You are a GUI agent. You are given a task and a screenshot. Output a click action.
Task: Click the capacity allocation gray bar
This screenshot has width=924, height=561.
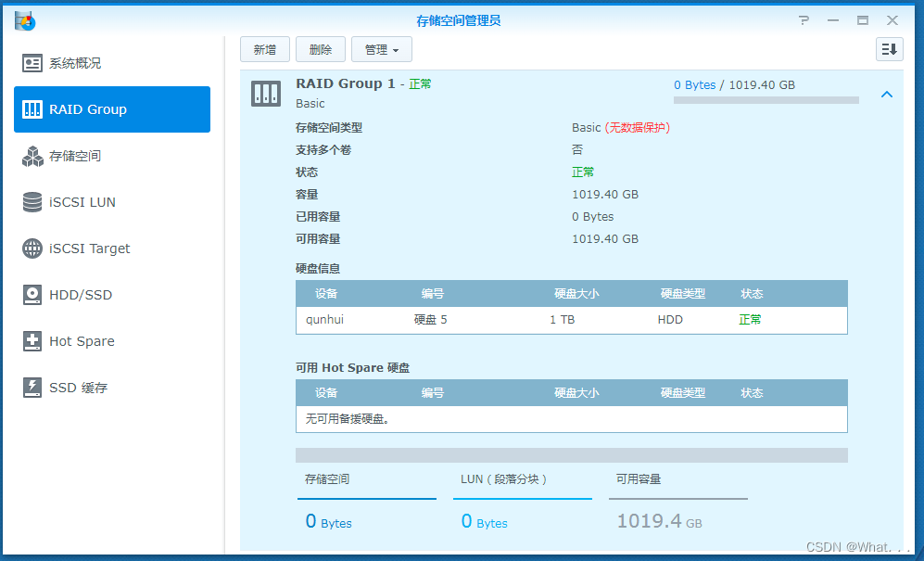pyautogui.click(x=572, y=454)
